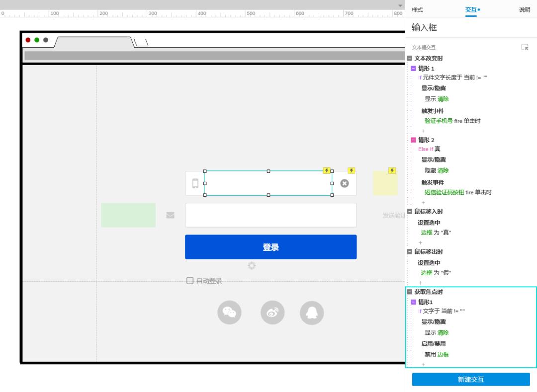Switch to the 说明 tab
The image size is (537, 392).
click(525, 9)
